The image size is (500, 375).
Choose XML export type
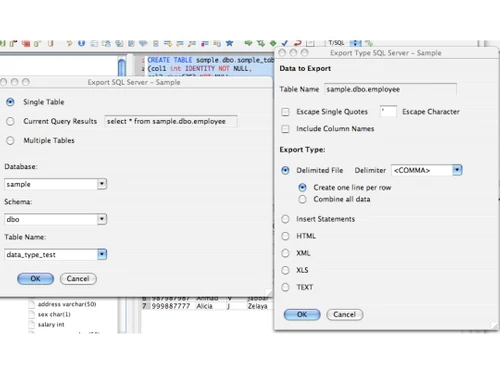[x=285, y=253]
